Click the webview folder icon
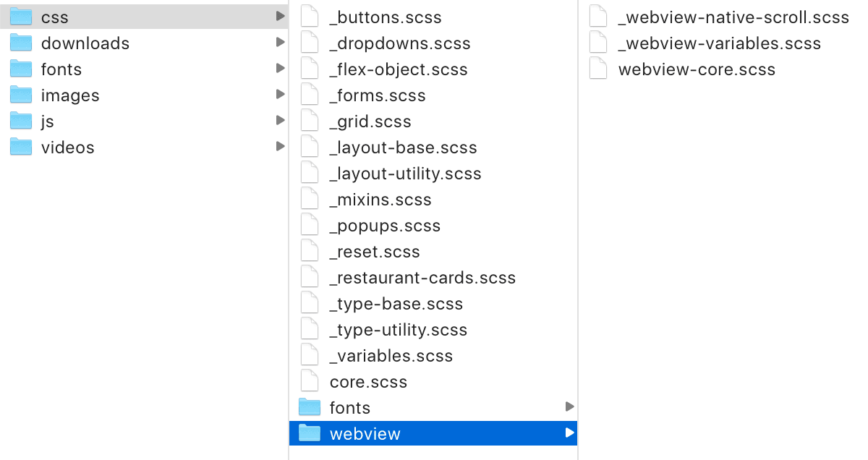 (310, 434)
